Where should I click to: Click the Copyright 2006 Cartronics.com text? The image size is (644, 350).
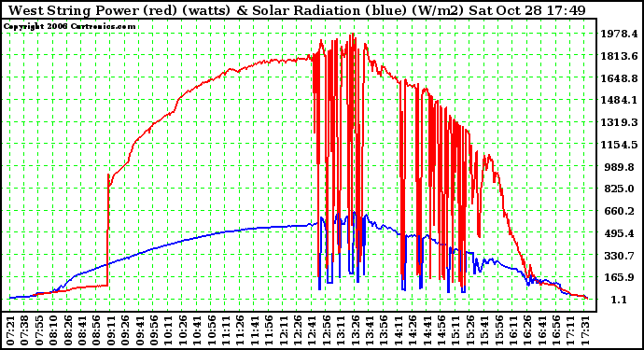coord(69,26)
